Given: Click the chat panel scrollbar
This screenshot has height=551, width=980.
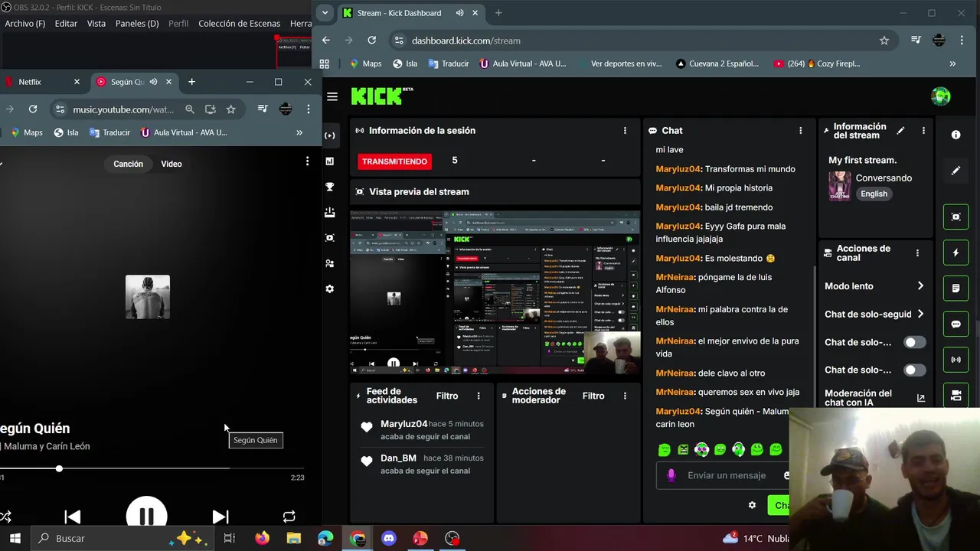Looking at the screenshot, I should click(x=814, y=334).
